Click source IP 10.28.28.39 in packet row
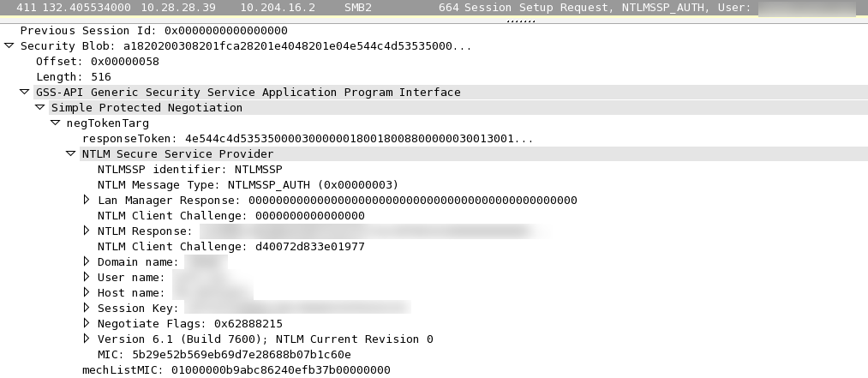Viewport: 868px width, 378px height. (x=178, y=8)
